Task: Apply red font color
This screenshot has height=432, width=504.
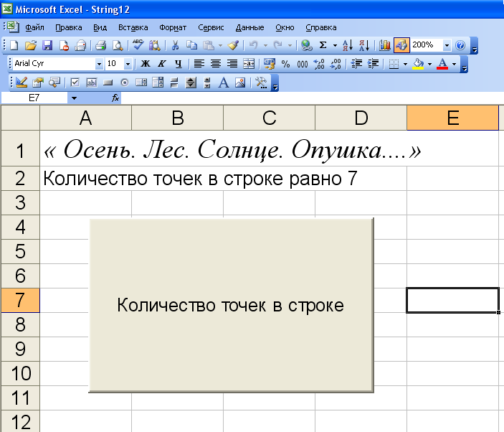Action: tap(442, 64)
